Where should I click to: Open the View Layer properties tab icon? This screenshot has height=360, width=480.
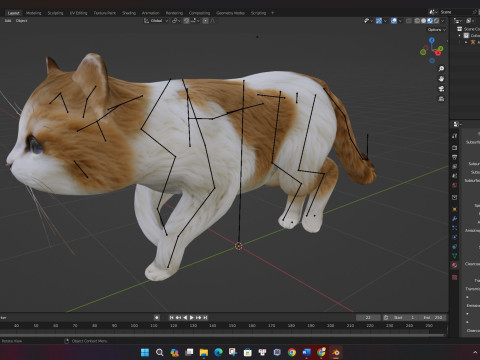454,166
